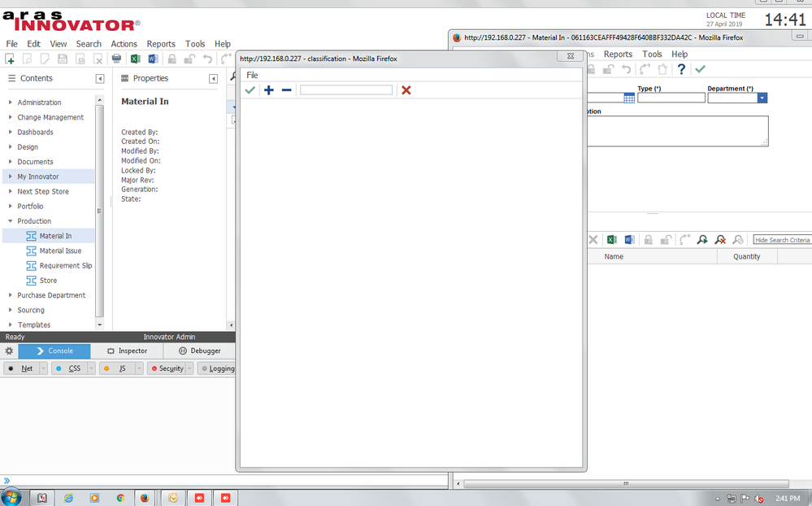Viewport: 812px width, 506px height.
Task: Click the classification dialog text field
Action: (346, 90)
